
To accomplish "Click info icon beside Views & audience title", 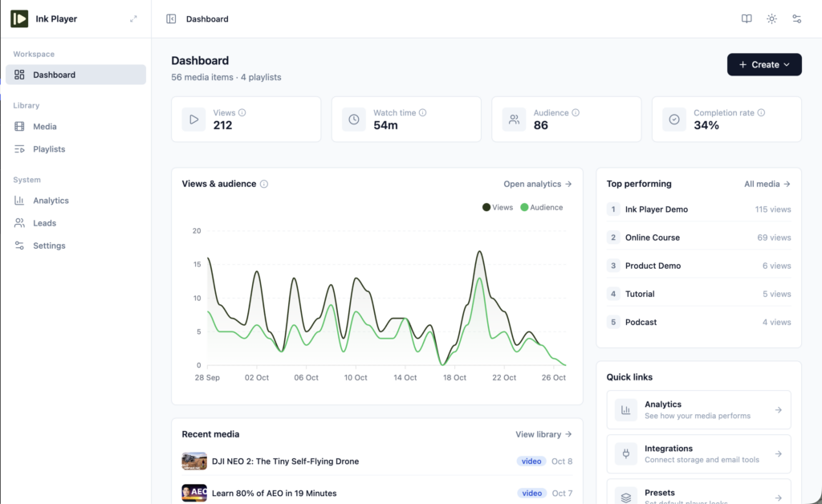I will [264, 184].
